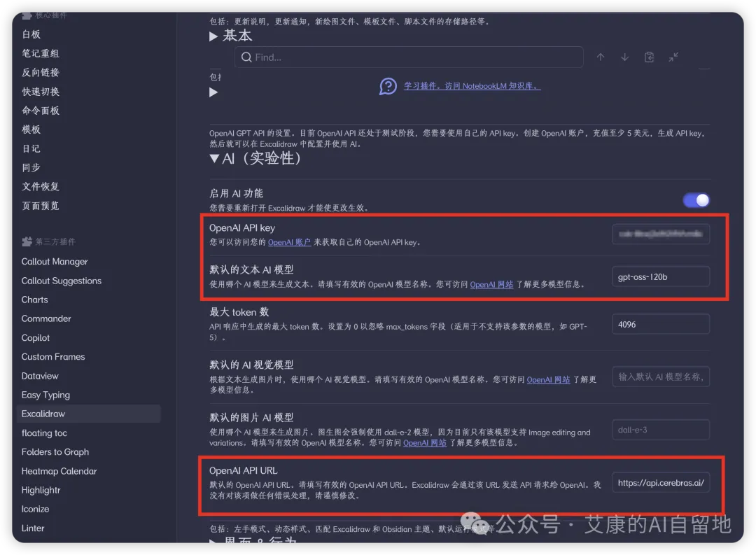The image size is (756, 555).
Task: Click the max token field showing 4096
Action: point(661,325)
